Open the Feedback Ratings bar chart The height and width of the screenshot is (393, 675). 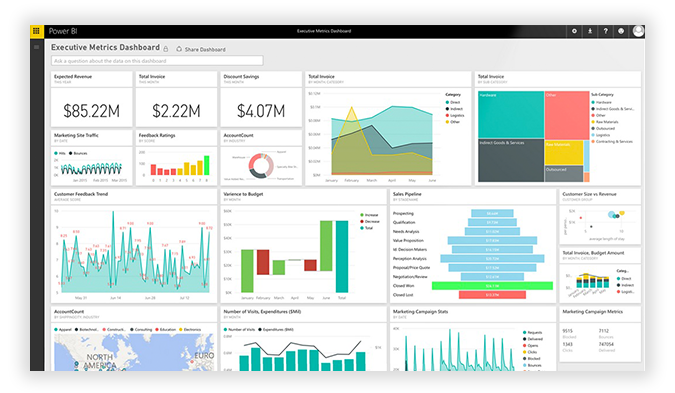pyautogui.click(x=176, y=166)
